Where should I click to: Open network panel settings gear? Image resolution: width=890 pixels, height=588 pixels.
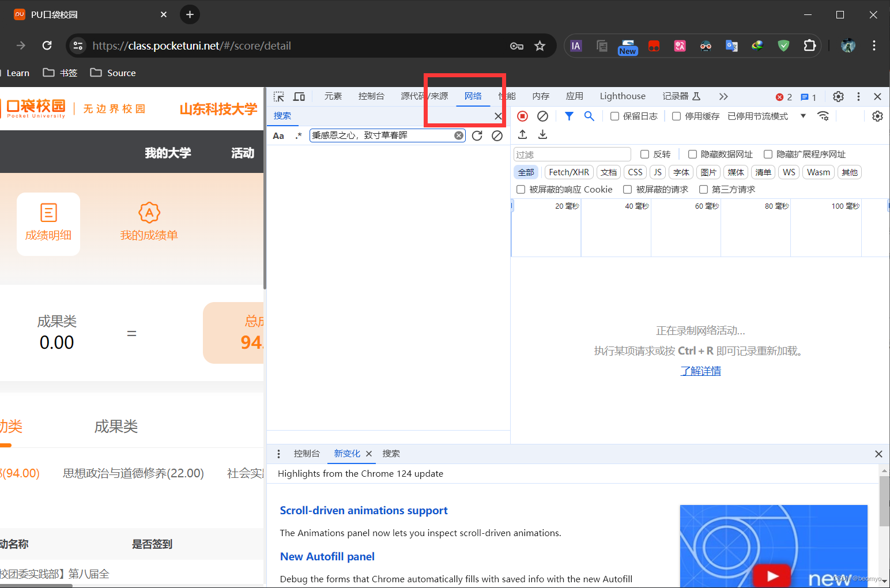[x=877, y=116]
